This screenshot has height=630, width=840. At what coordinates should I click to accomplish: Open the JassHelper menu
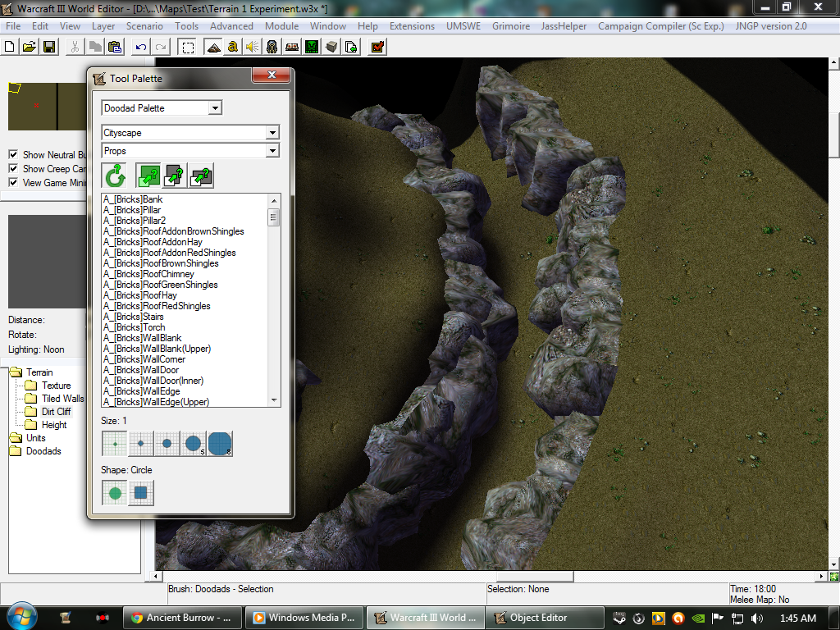(564, 25)
